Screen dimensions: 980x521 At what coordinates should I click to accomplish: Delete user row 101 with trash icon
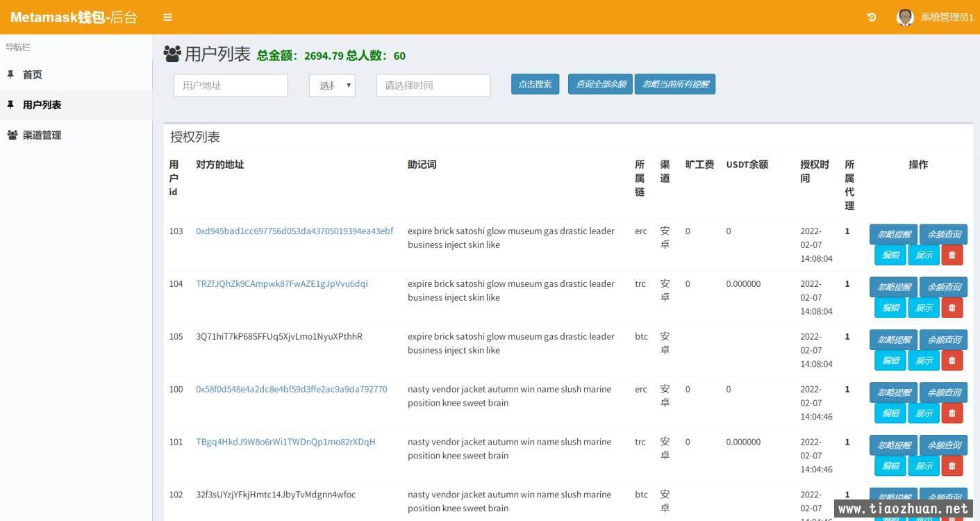click(952, 466)
